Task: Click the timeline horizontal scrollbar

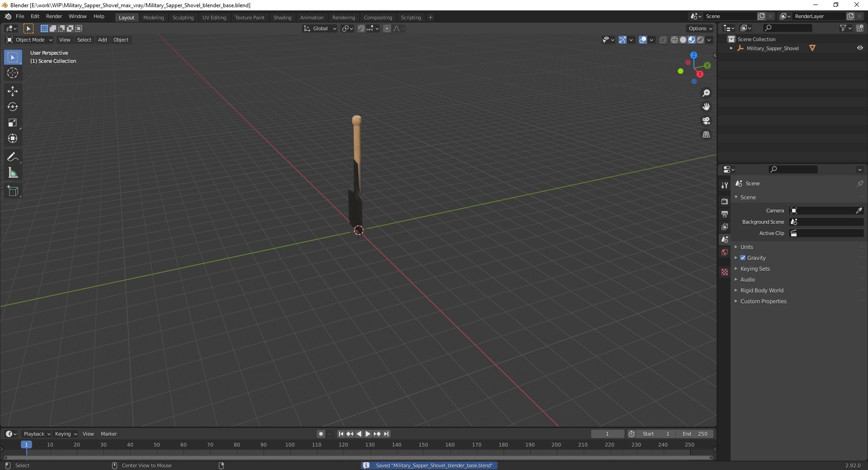Action: pos(358,457)
